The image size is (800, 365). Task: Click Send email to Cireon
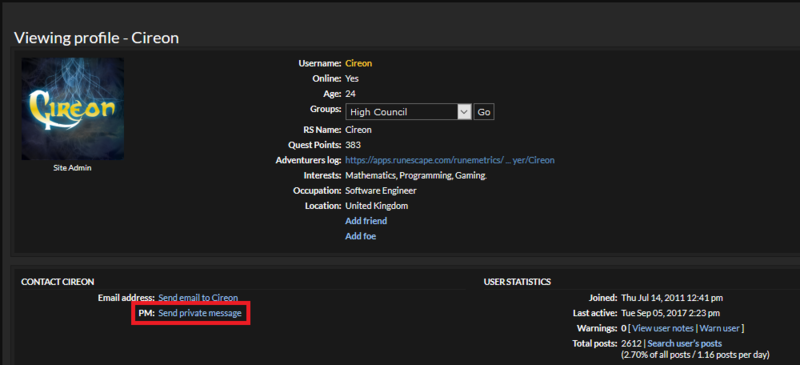[198, 298]
